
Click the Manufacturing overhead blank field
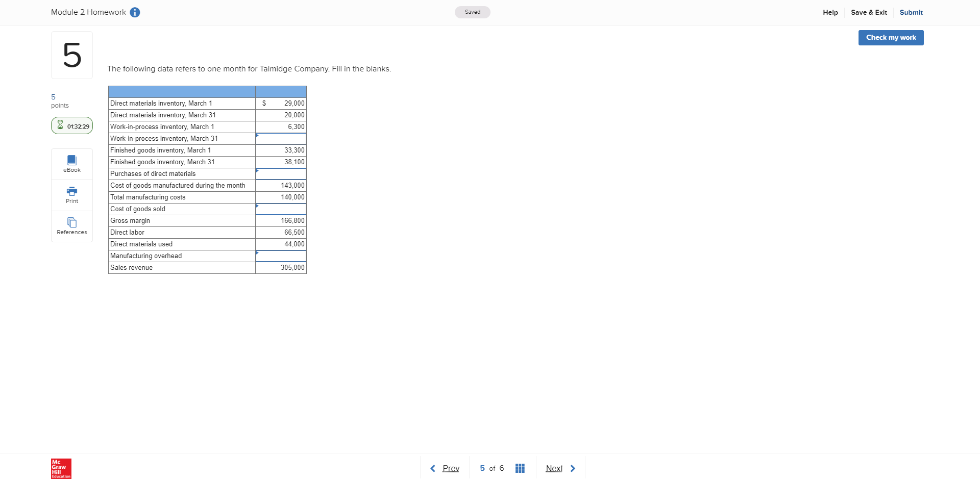point(281,256)
